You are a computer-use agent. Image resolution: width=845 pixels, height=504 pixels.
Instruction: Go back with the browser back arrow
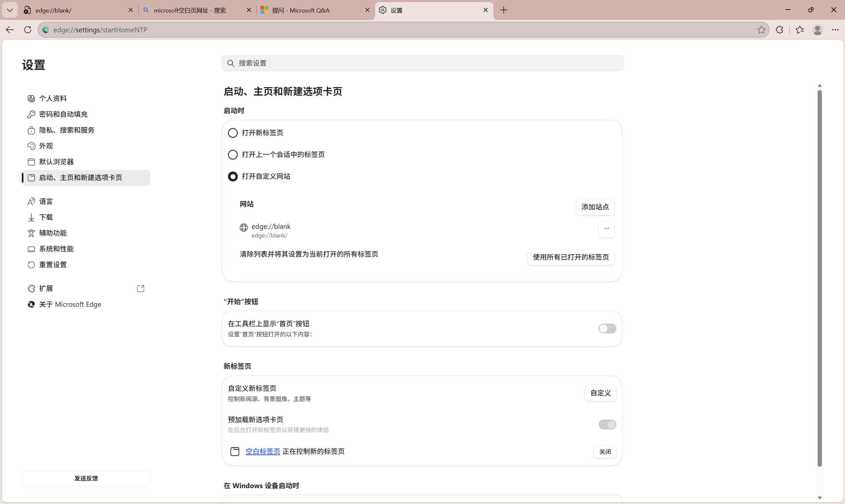click(10, 30)
